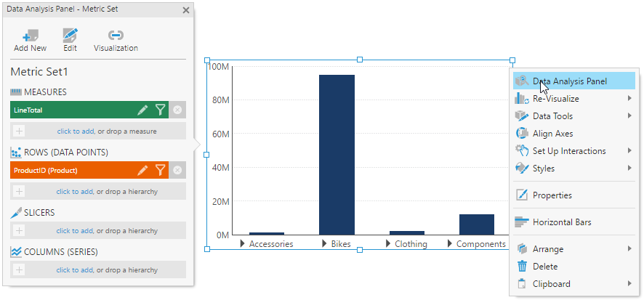644x300 pixels.
Task: Click 'click to add' under Slicers
Action: 74,231
